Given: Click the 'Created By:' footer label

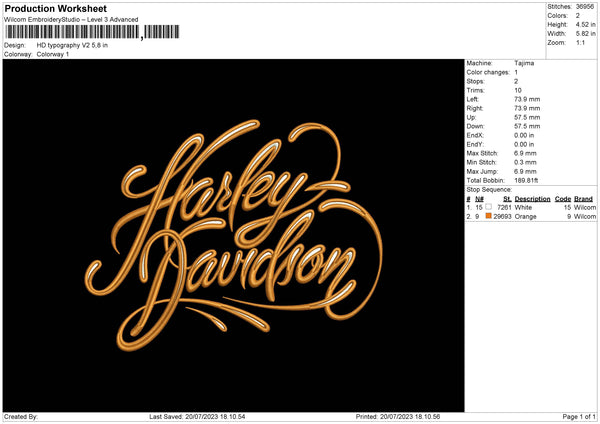Looking at the screenshot, I should pos(21,417).
